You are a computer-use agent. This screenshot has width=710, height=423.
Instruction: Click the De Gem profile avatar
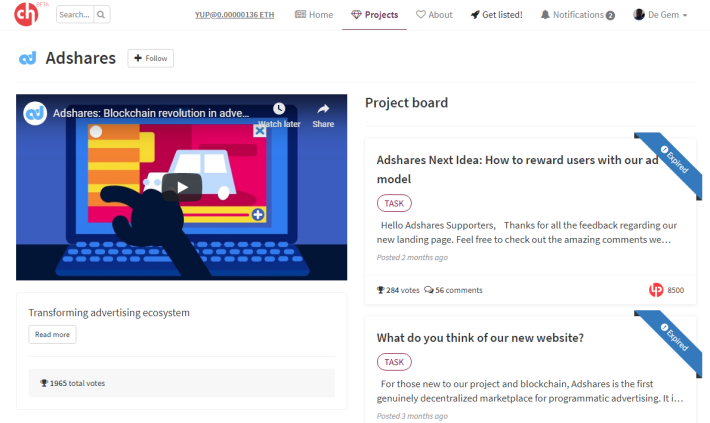[639, 14]
